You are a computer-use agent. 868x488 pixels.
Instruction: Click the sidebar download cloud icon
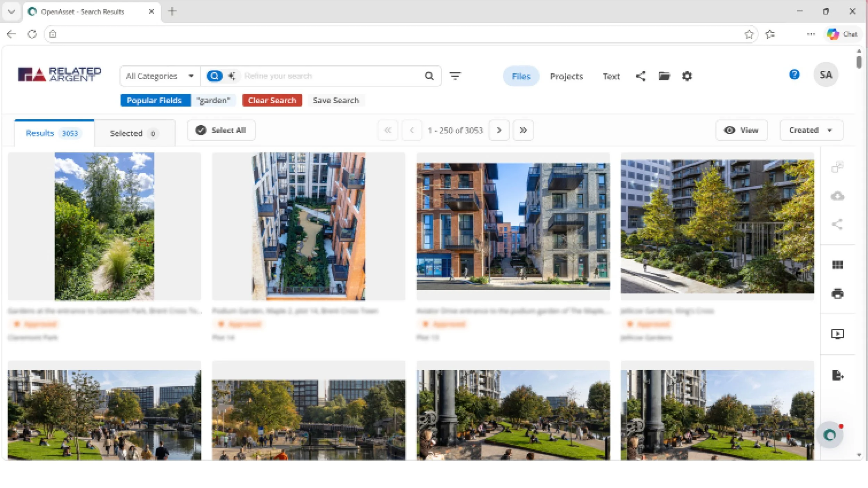click(x=837, y=196)
